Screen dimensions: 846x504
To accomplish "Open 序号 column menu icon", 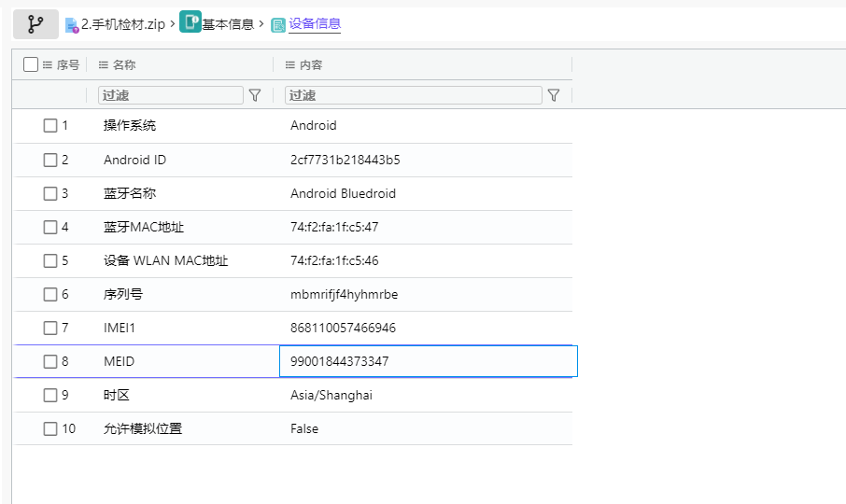I will [x=48, y=64].
